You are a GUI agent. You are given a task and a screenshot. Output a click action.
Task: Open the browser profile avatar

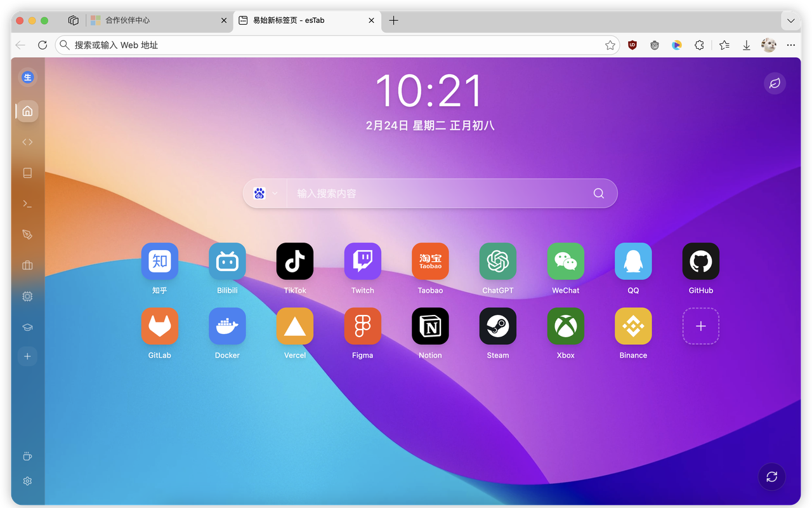pos(769,45)
